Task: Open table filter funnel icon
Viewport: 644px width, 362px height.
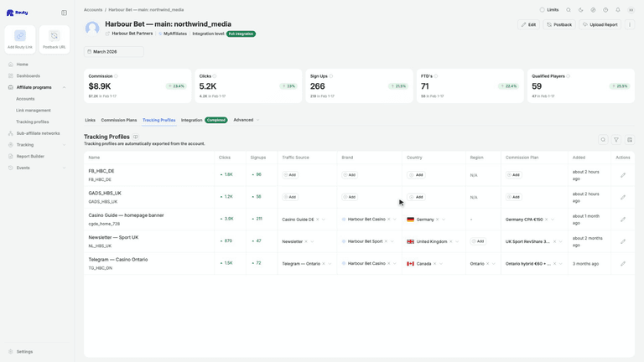Action: (x=616, y=140)
